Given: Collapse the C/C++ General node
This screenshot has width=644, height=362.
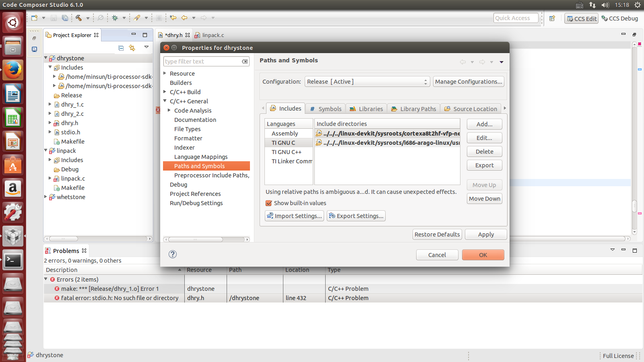Looking at the screenshot, I should (x=165, y=101).
